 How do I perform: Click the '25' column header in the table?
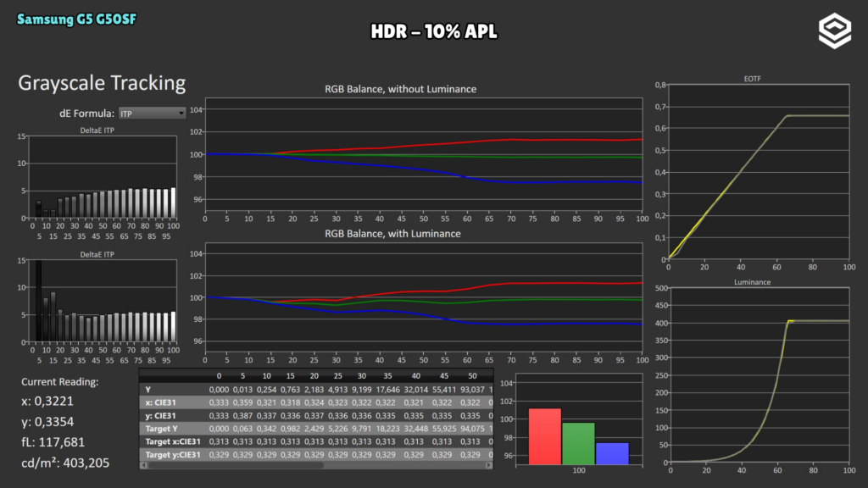tap(337, 376)
